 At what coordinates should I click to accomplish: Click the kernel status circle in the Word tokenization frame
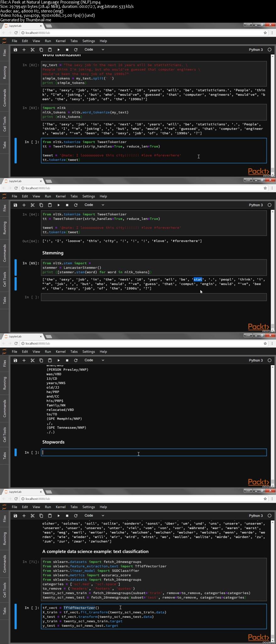[x=269, y=50]
